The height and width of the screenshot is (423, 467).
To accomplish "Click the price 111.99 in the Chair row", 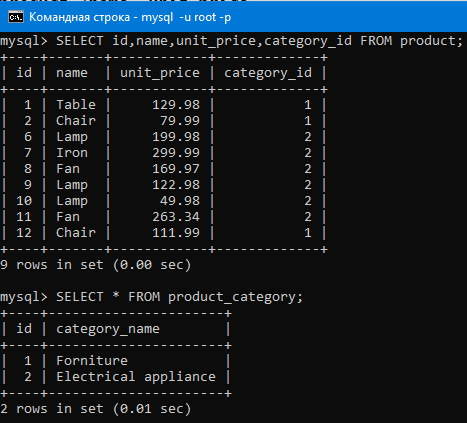I will click(x=176, y=233).
